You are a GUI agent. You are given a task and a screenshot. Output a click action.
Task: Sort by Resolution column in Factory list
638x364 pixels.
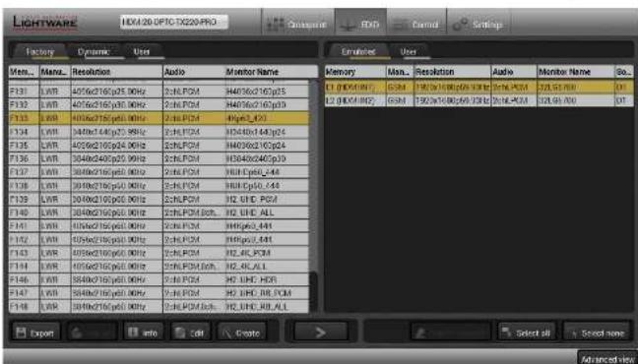point(116,72)
